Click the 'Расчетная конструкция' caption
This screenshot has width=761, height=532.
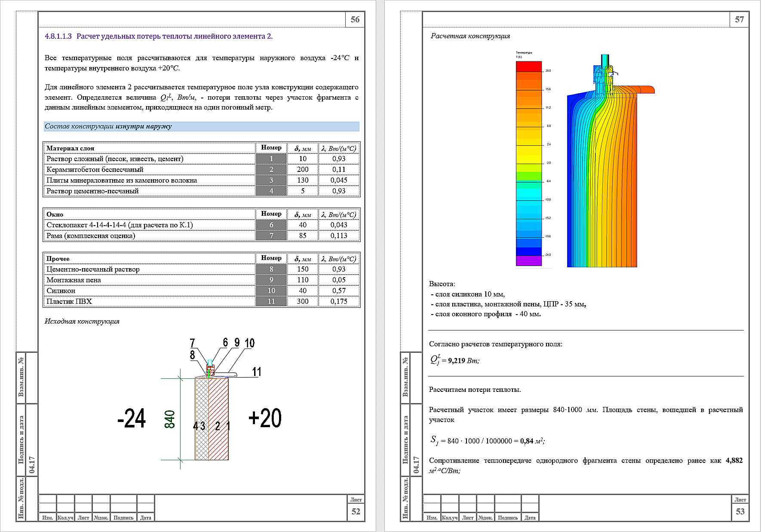pyautogui.click(x=470, y=36)
